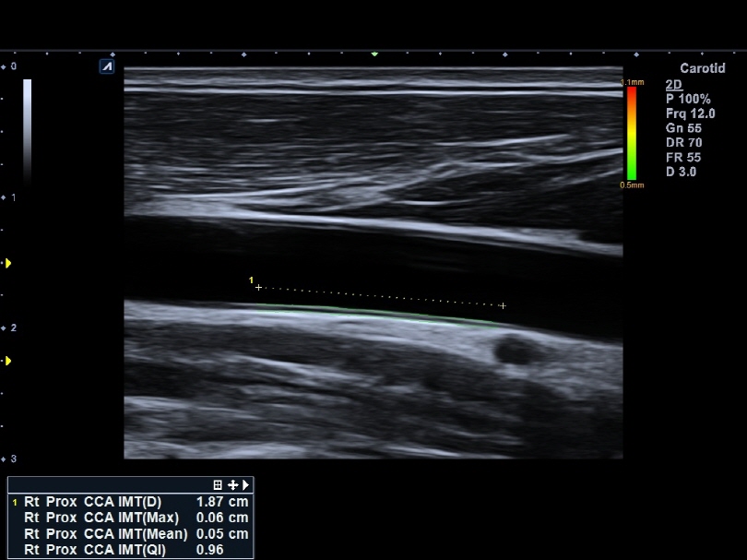Click the right caliper cross endpoint
The width and height of the screenshot is (747, 560).
coord(503,305)
